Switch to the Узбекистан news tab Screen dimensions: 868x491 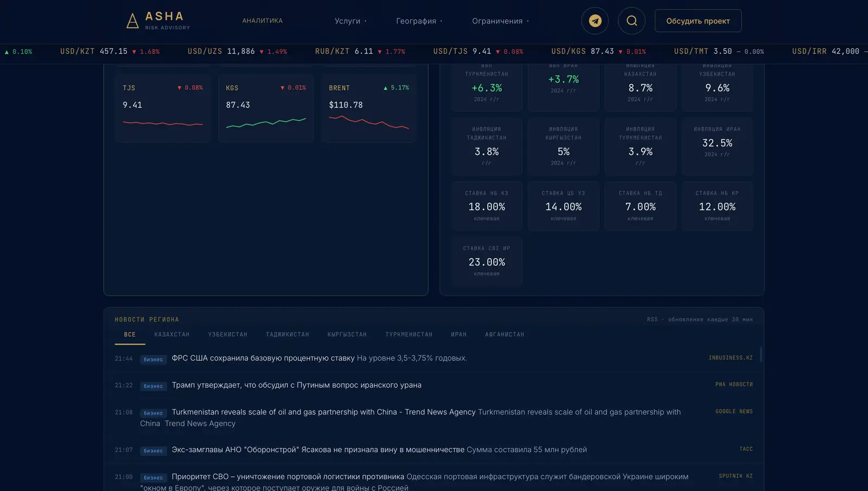pyautogui.click(x=228, y=335)
